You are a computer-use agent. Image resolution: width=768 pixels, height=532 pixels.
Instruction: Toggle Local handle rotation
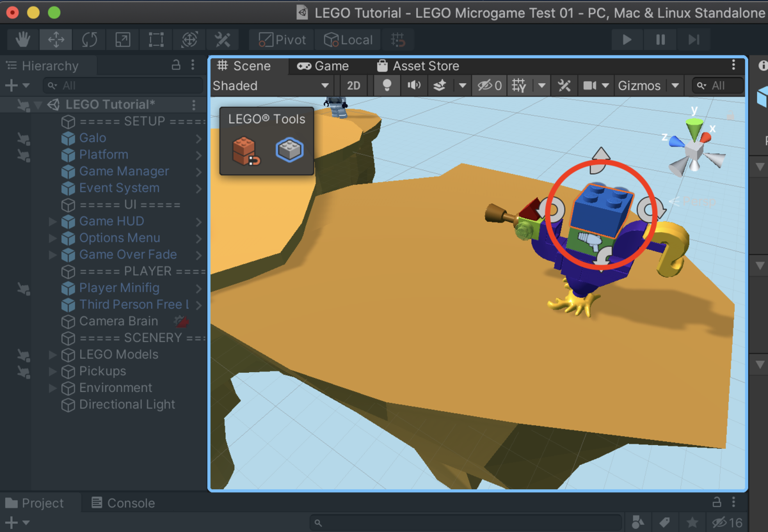click(x=348, y=40)
